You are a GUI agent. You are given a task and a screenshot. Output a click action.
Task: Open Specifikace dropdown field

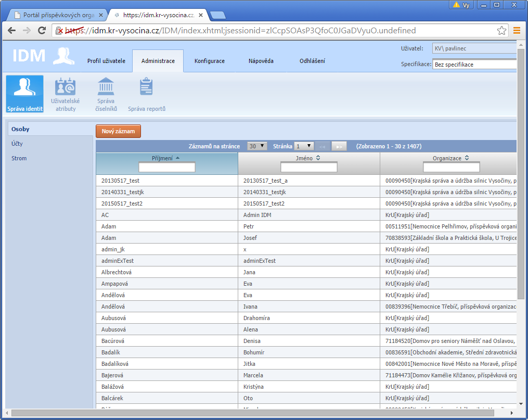pos(474,65)
